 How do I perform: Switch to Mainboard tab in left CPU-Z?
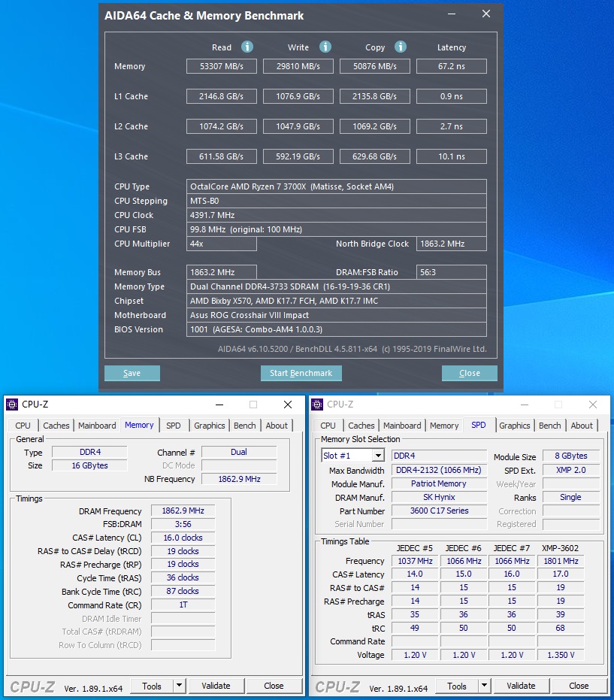click(97, 426)
